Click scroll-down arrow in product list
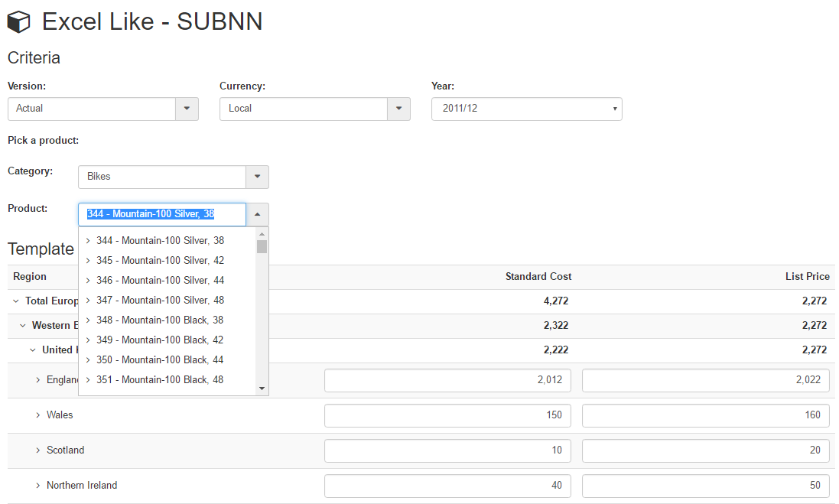This screenshot has width=839, height=504. (x=262, y=389)
